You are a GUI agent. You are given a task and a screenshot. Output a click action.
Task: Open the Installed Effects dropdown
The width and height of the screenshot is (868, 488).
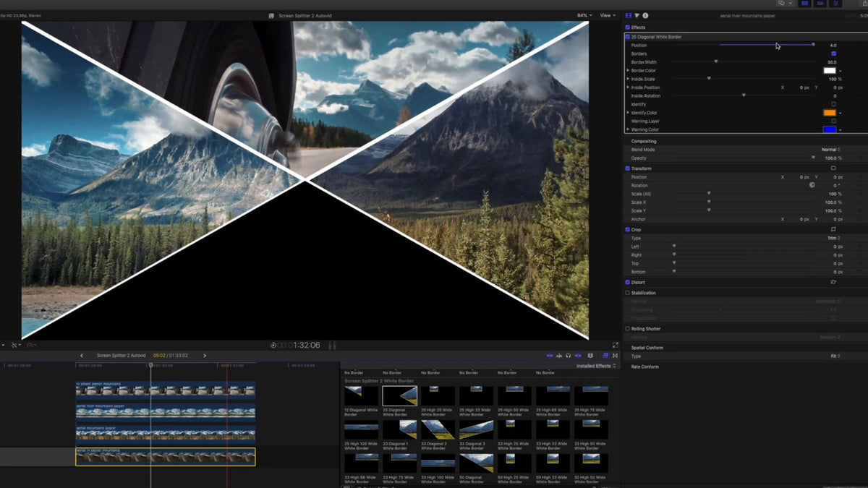click(596, 367)
